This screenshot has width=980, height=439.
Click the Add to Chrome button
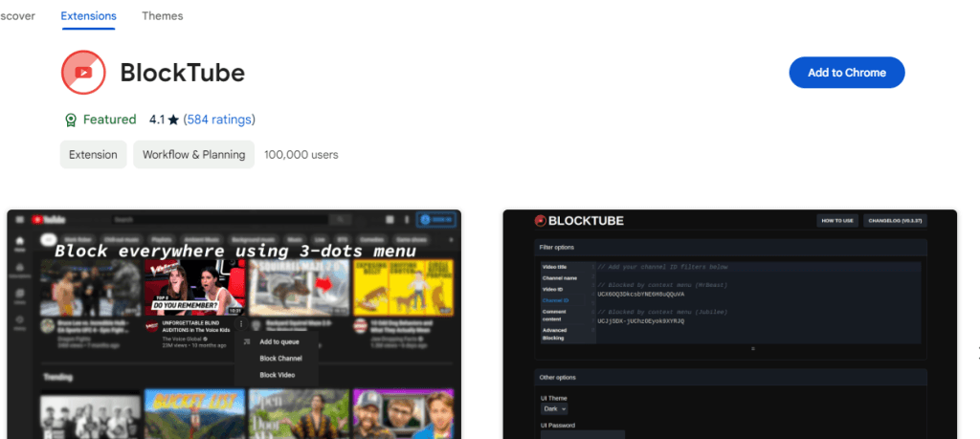pos(847,73)
